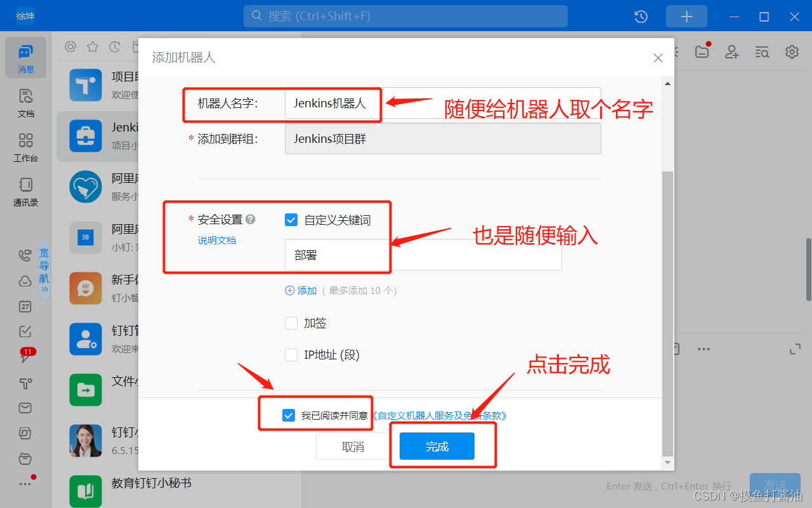Open the calendar icon showing 27
The width and height of the screenshot is (812, 508).
pyautogui.click(x=25, y=306)
